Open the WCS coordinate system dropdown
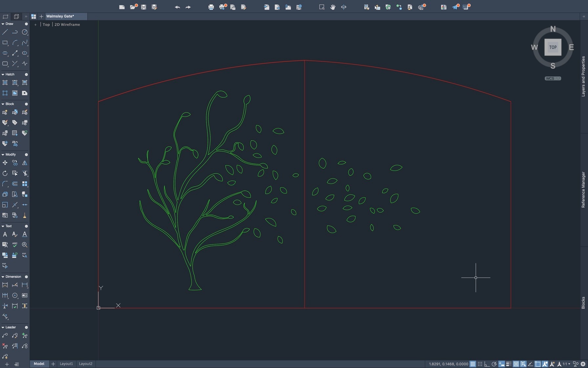The width and height of the screenshot is (588, 368). (x=553, y=79)
